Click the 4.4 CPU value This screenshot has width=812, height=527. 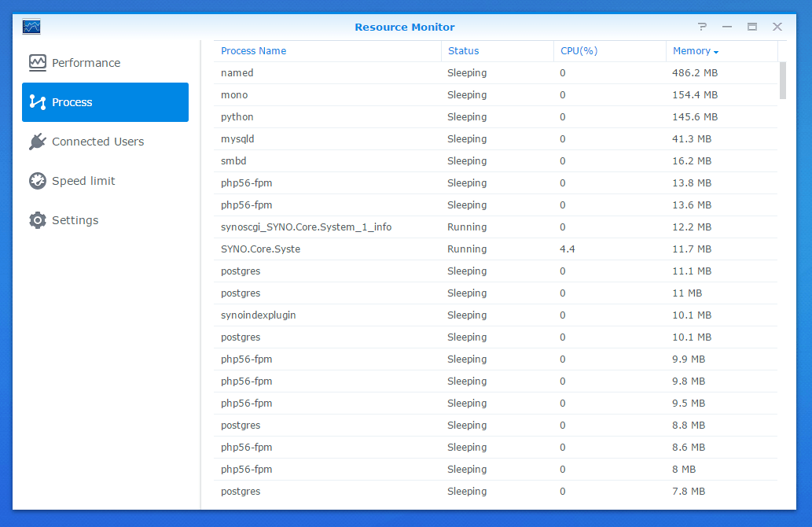click(x=567, y=249)
